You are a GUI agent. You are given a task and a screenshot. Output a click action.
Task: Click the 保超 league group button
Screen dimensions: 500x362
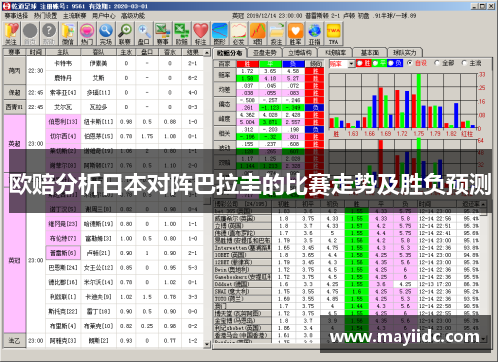(x=14, y=92)
